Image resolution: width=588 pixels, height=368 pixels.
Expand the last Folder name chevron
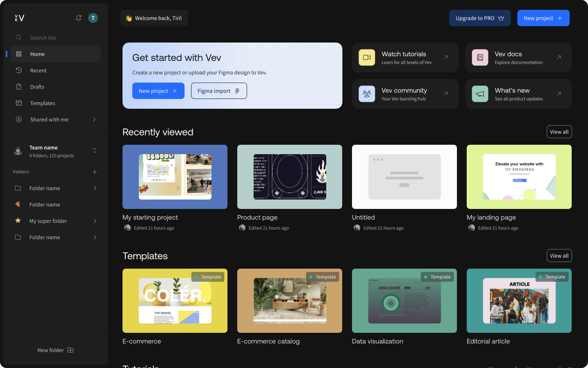[x=95, y=237]
